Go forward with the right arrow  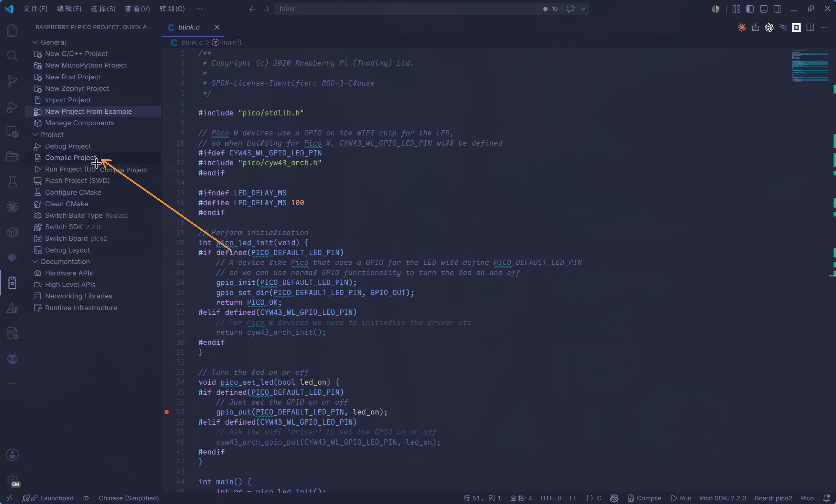pos(266,9)
